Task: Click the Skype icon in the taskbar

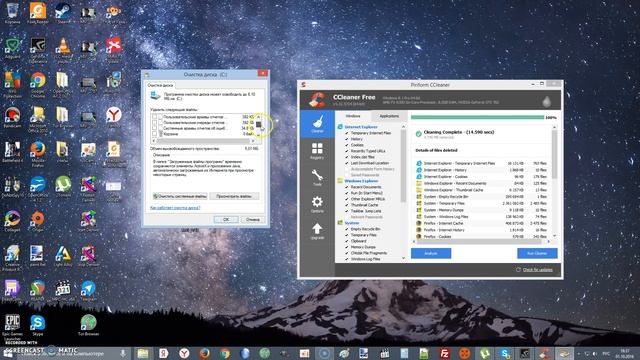Action: tap(504, 353)
